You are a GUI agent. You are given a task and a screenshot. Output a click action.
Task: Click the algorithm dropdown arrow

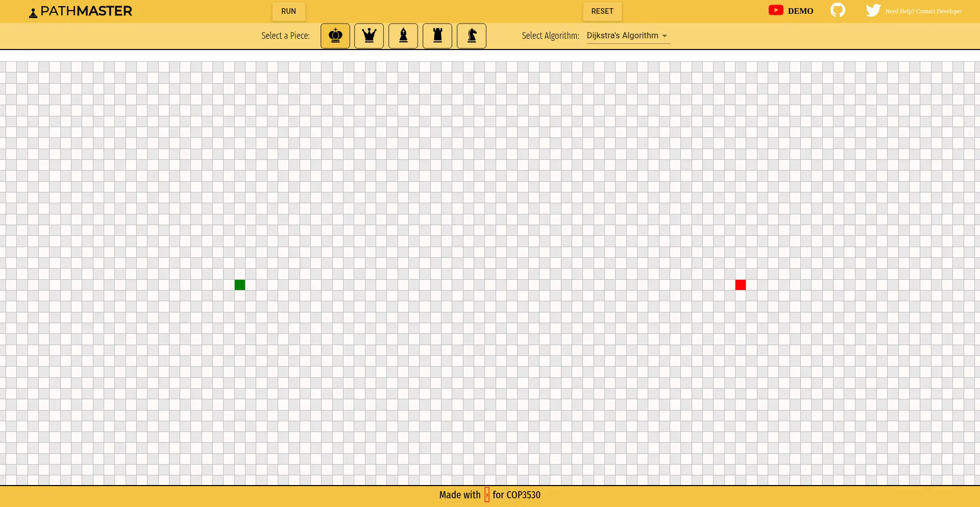point(665,36)
